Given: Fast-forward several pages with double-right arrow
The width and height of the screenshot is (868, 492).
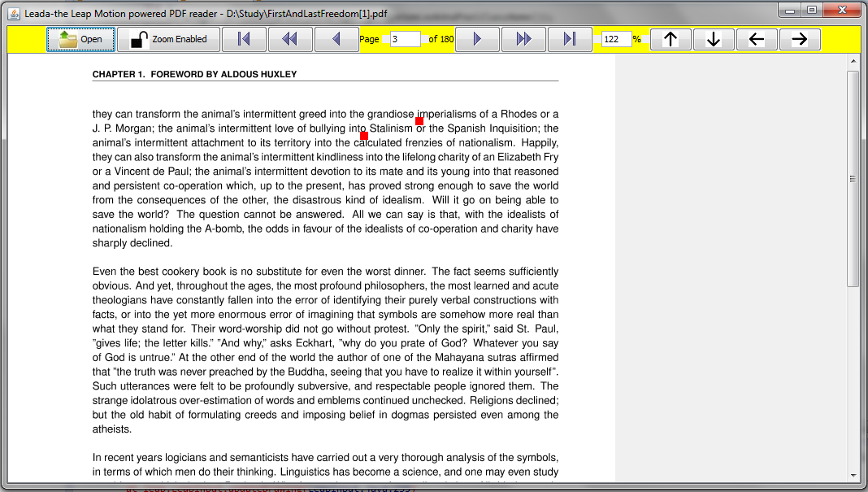Looking at the screenshot, I should coord(523,39).
